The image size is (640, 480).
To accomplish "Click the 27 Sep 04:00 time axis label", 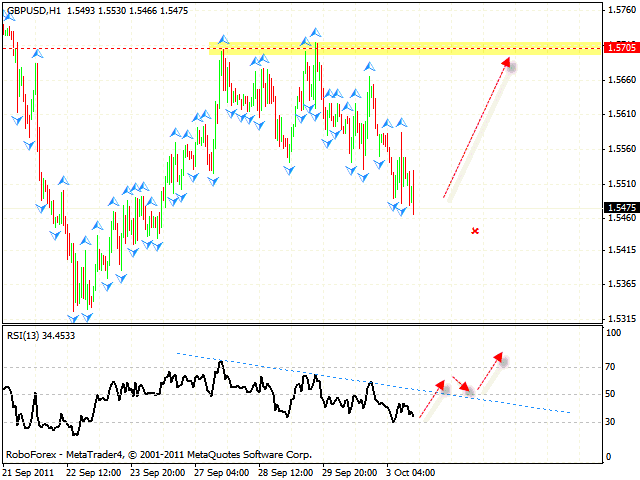I will pos(223,471).
